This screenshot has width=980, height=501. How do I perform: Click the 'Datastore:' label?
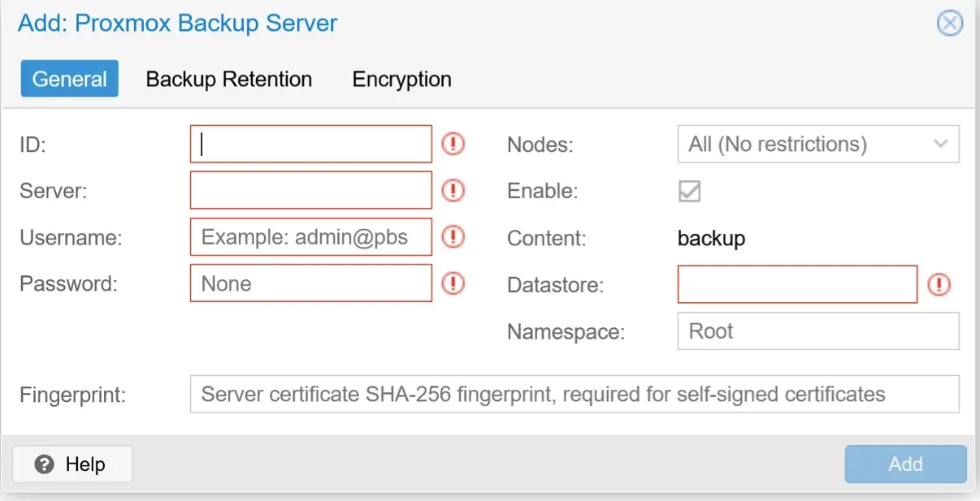555,286
